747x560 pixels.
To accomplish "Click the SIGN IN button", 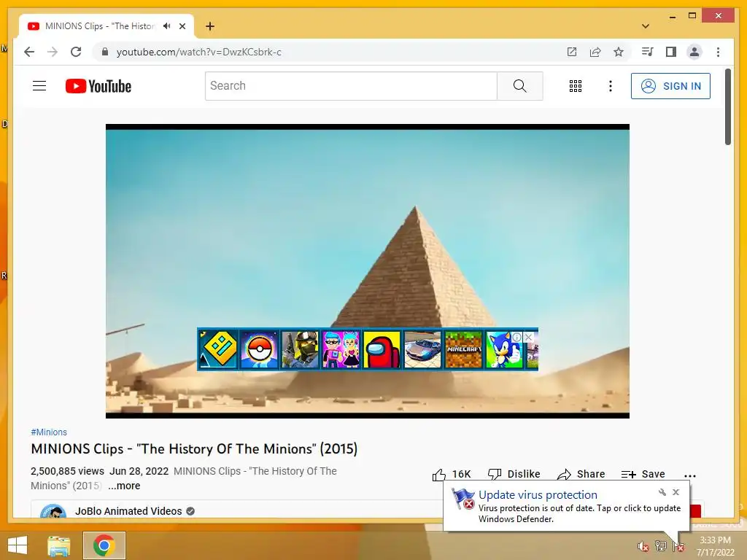I will pyautogui.click(x=670, y=86).
